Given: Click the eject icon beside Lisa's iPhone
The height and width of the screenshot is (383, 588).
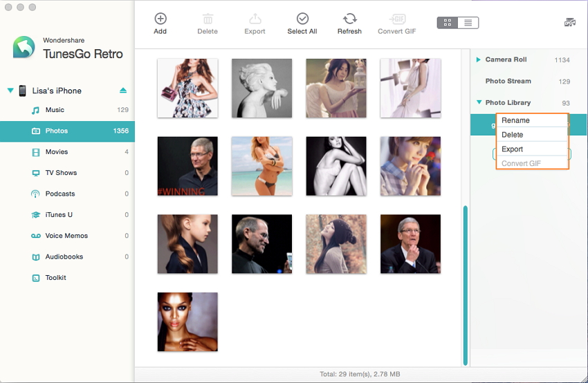Looking at the screenshot, I should coord(123,91).
